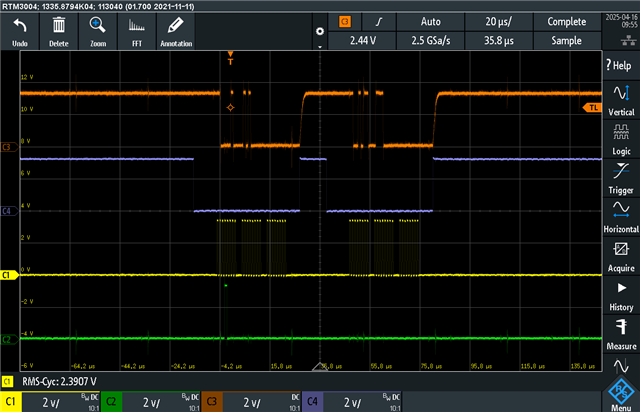The height and width of the screenshot is (412, 640).
Task: Open the FFT spectrum function
Action: pyautogui.click(x=137, y=31)
